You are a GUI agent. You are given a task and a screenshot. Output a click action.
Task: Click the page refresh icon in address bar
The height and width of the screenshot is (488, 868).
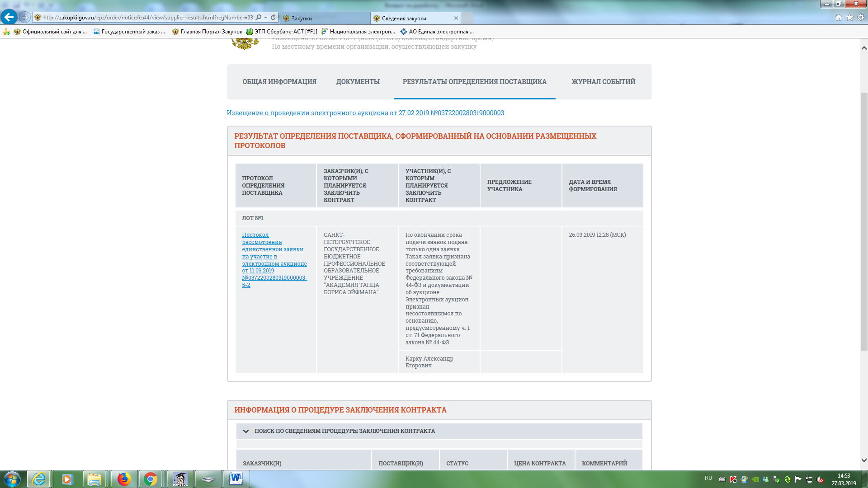pyautogui.click(x=273, y=18)
